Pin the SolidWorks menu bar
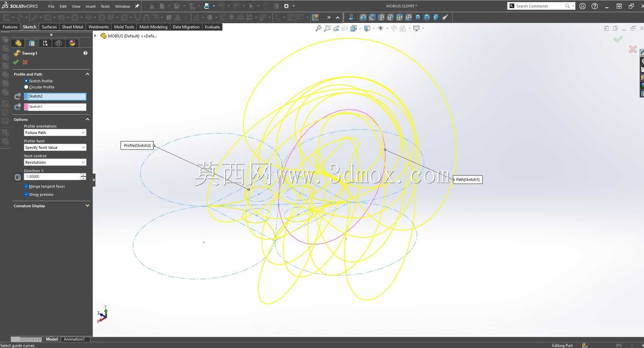 137,6
